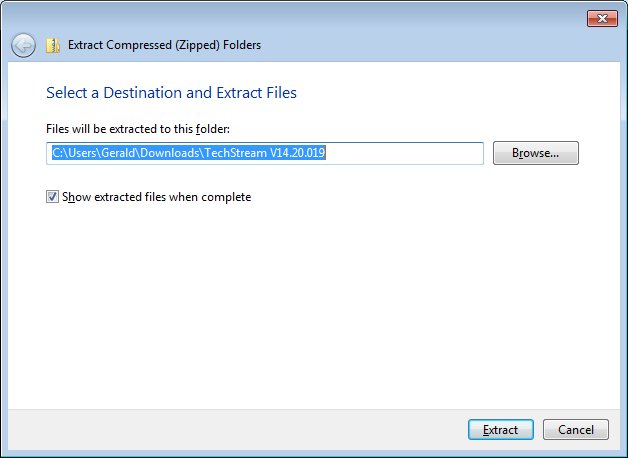Click 'C:\Users' at start of path

coord(74,153)
